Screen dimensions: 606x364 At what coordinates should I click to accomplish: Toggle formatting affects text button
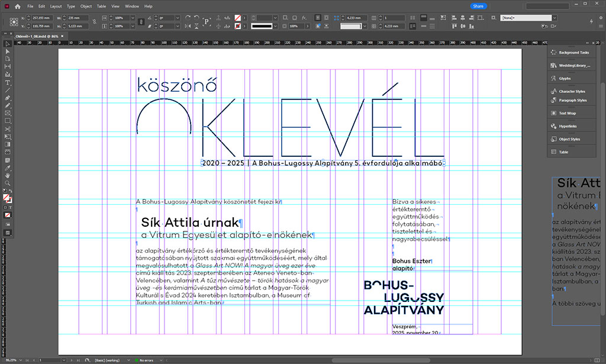[10, 208]
